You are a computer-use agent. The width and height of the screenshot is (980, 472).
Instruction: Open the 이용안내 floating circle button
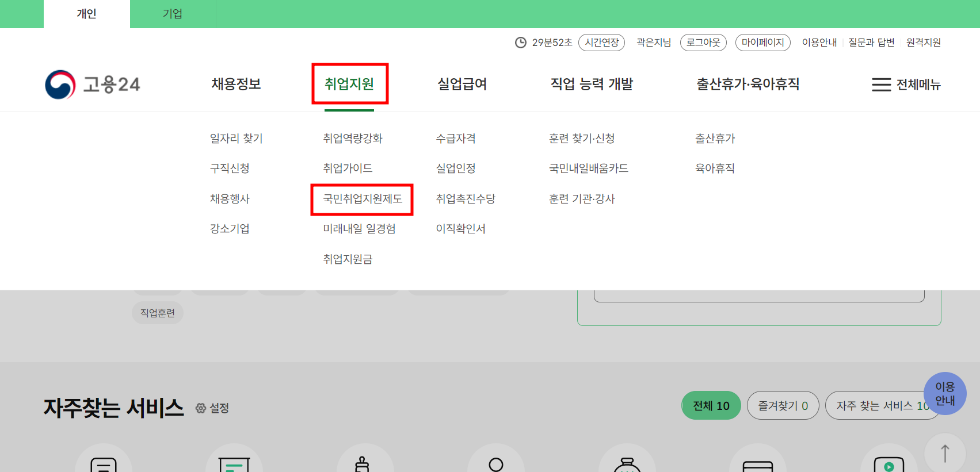[945, 394]
